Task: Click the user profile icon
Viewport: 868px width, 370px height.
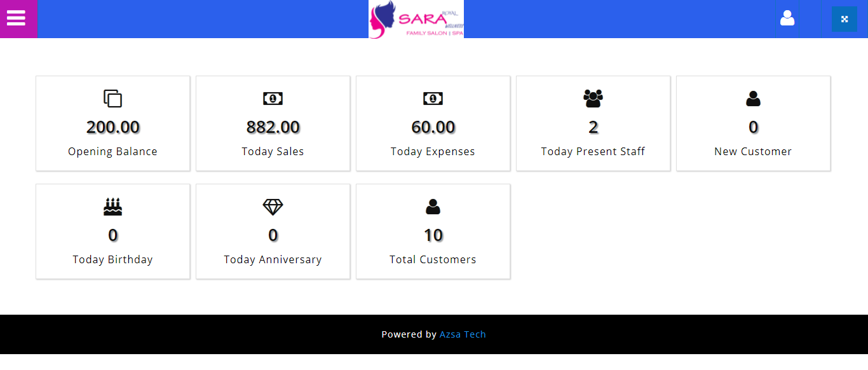Action: pyautogui.click(x=787, y=18)
